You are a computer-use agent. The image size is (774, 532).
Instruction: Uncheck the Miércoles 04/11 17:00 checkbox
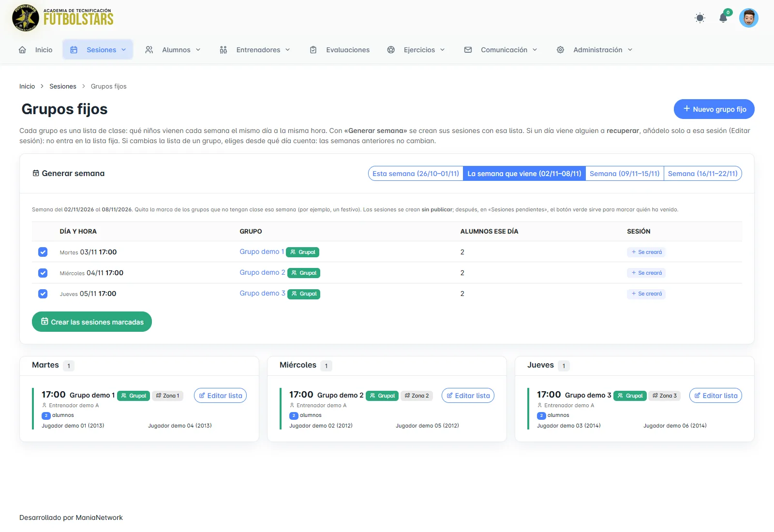coord(43,273)
